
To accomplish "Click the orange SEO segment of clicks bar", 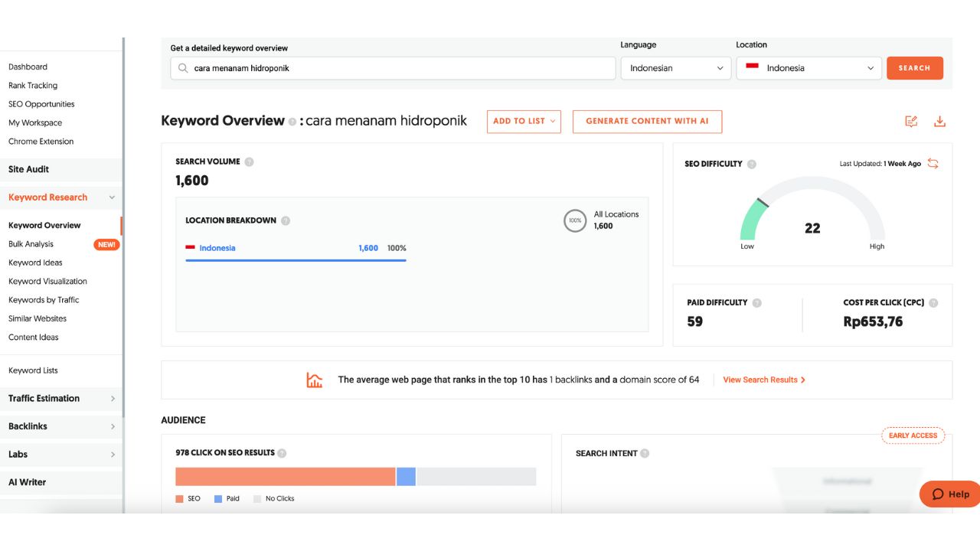I will click(x=286, y=477).
